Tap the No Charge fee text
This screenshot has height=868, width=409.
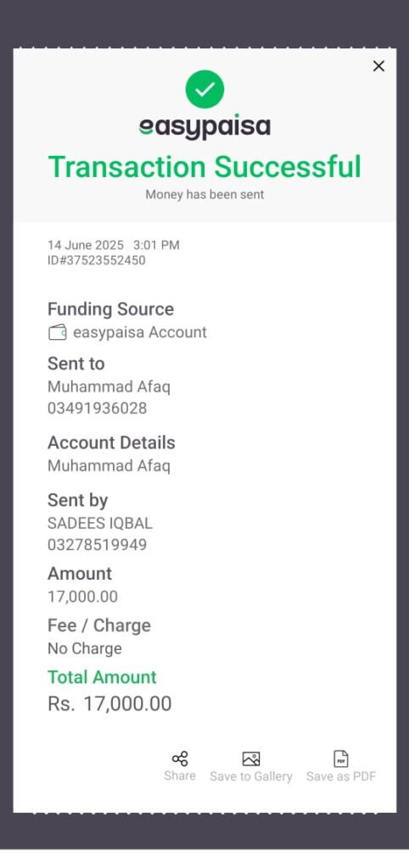pos(85,648)
